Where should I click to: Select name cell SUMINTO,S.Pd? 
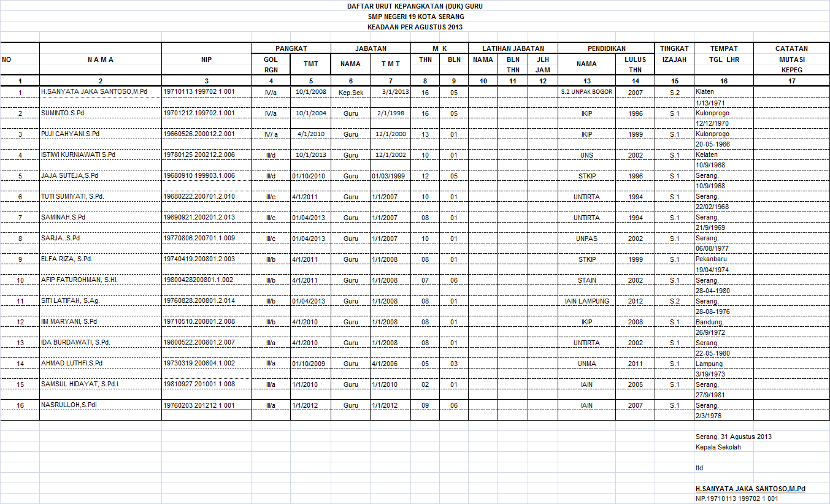click(101, 113)
